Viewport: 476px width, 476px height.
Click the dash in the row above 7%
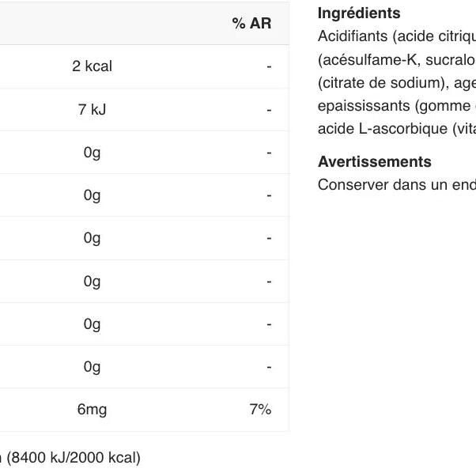269,367
